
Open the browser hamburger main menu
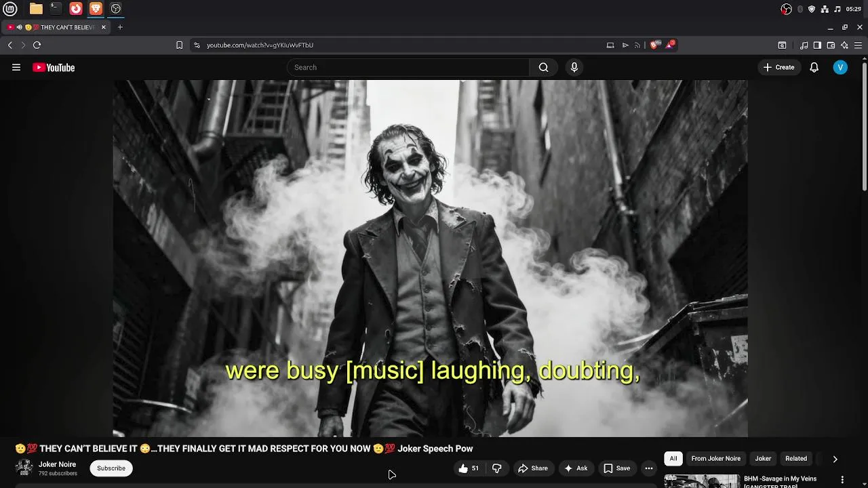click(858, 45)
